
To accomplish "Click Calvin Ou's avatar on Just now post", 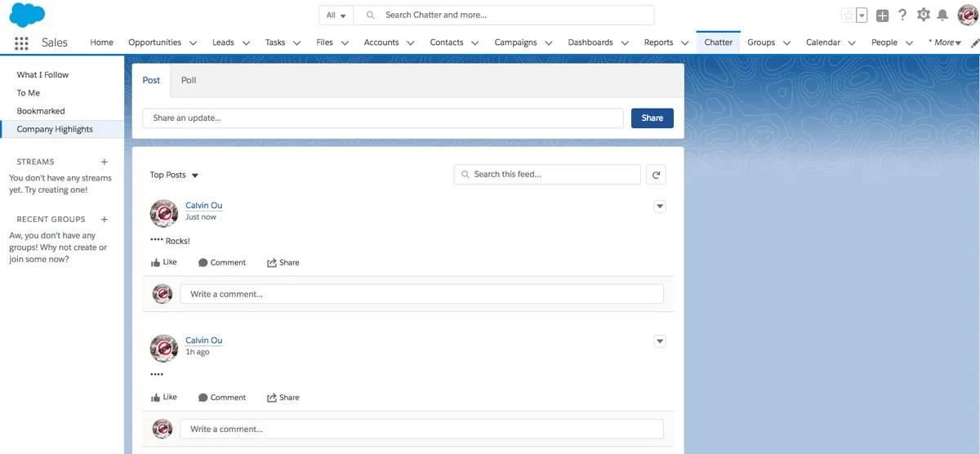I will coord(164,213).
